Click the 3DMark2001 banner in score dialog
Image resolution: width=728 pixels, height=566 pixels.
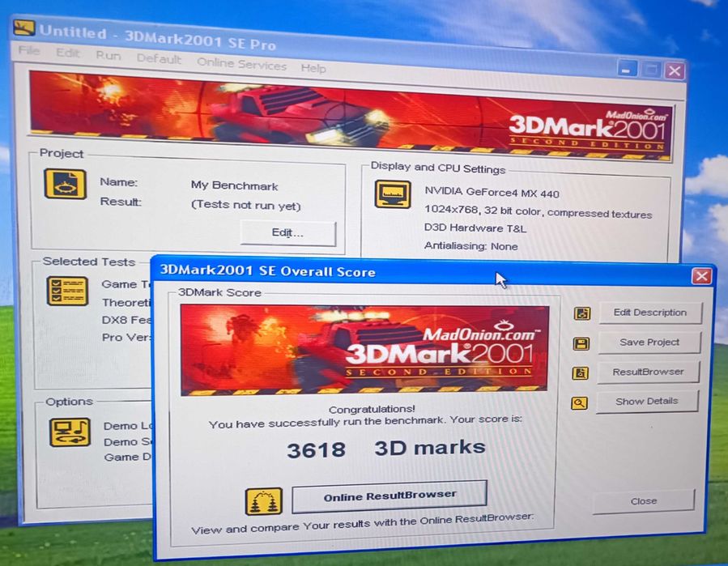coord(364,351)
